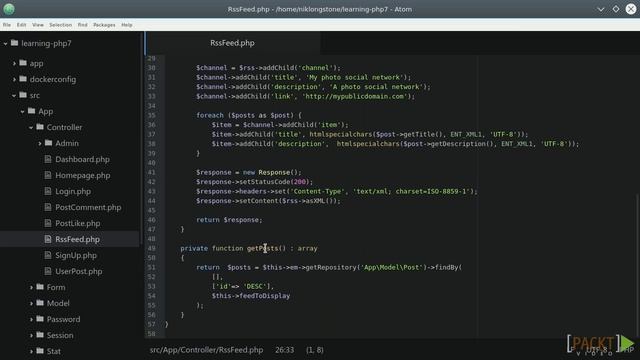Click the Dashboard.php file icon

pyautogui.click(x=48, y=159)
